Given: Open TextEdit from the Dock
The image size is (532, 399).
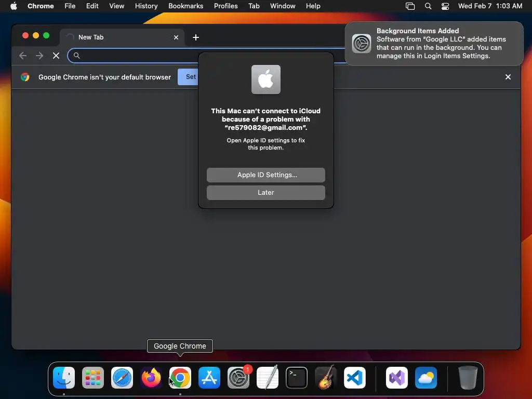Looking at the screenshot, I should point(268,378).
